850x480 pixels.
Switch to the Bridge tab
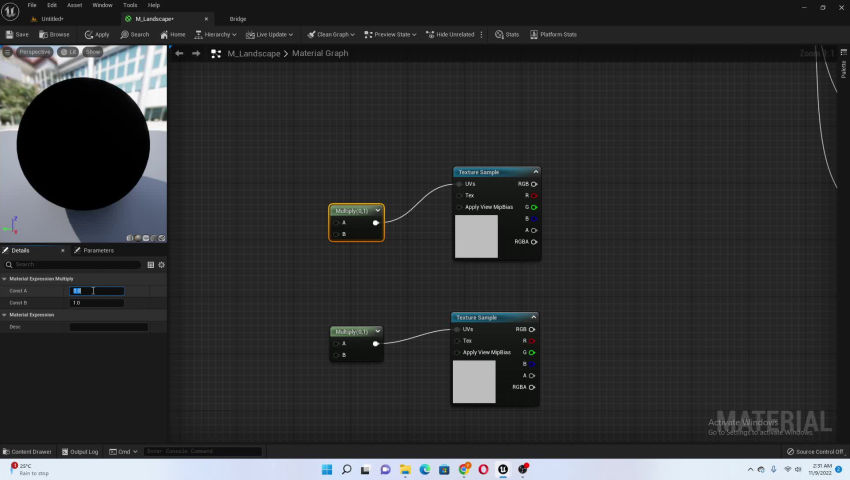(237, 19)
